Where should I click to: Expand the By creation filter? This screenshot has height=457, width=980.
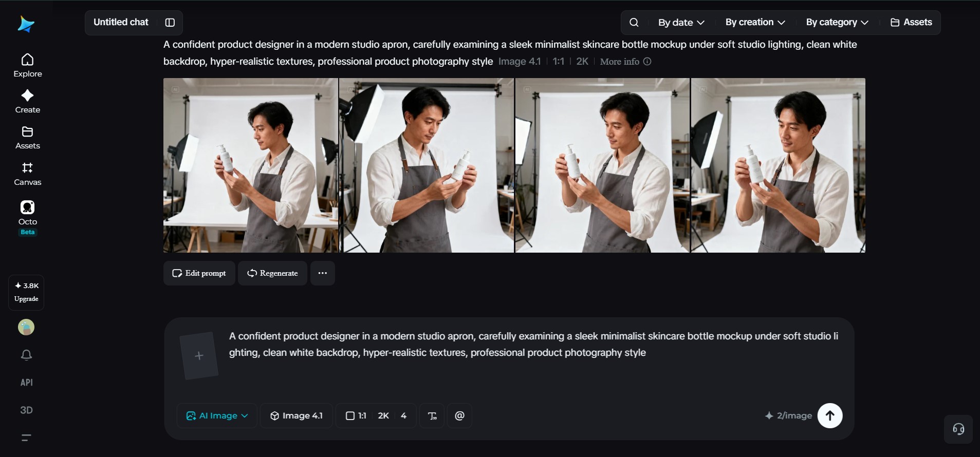pos(755,23)
